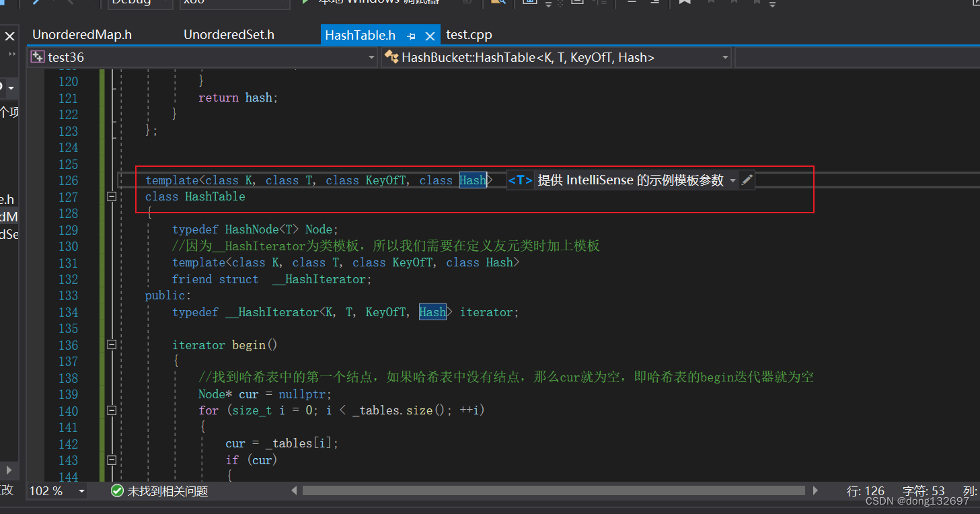This screenshot has height=514, width=980.
Task: Close the left side panel
Action: (x=9, y=36)
